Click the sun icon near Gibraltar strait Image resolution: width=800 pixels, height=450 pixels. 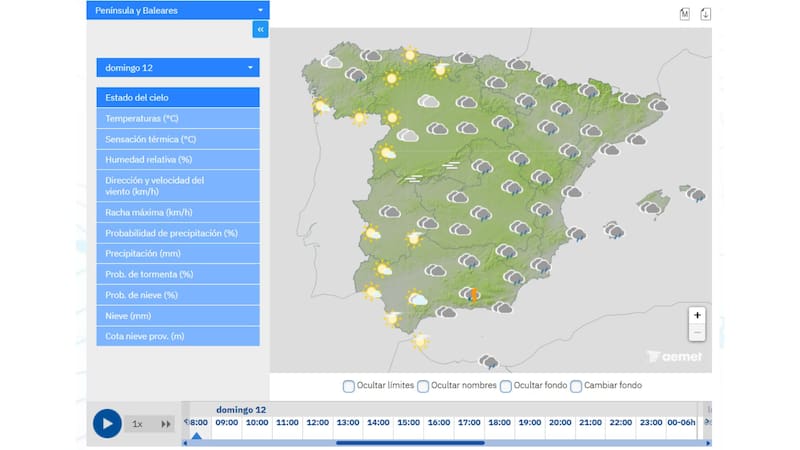click(x=420, y=341)
